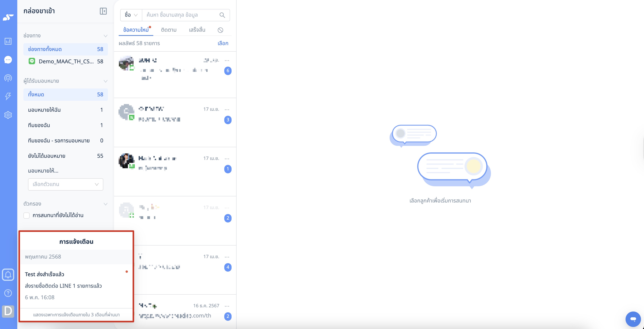Open the first conversation avatar thumbnail
The width and height of the screenshot is (644, 329).
coord(126,63)
